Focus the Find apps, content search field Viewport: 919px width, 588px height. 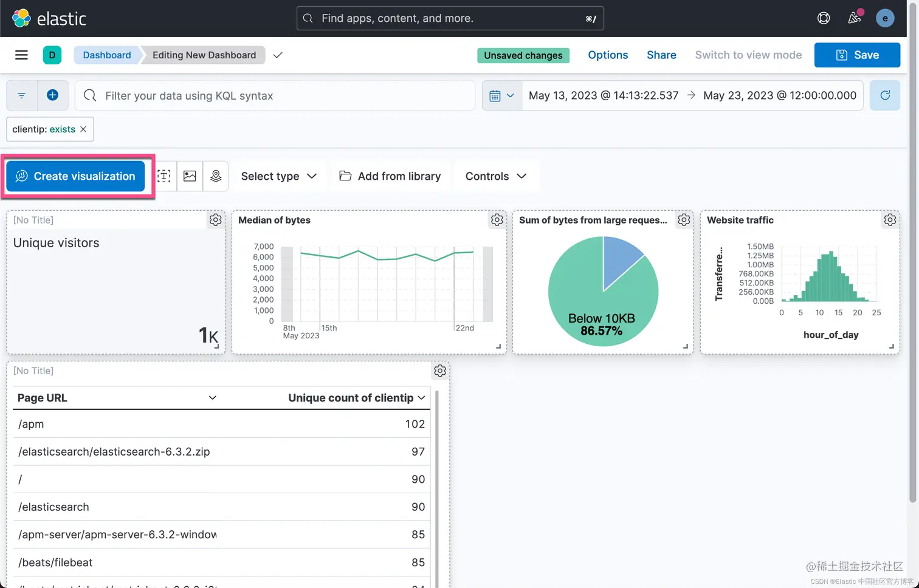[450, 18]
